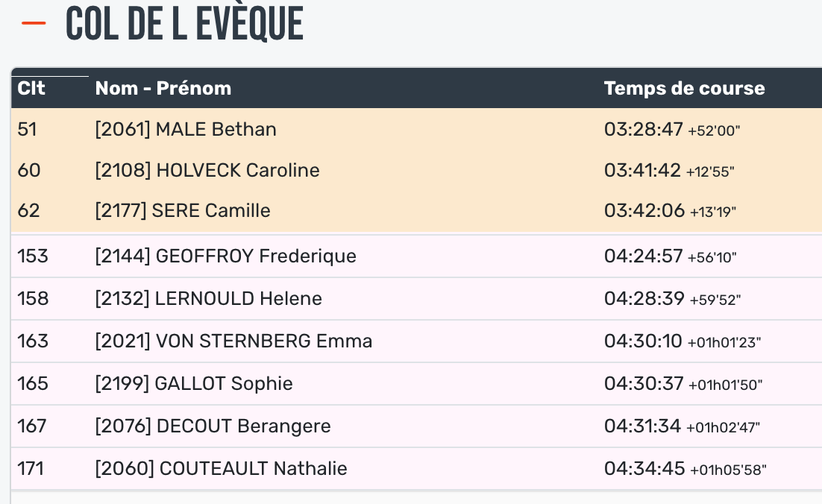The width and height of the screenshot is (822, 504).
Task: Sort by Nom - Prénom column header
Action: (x=163, y=88)
